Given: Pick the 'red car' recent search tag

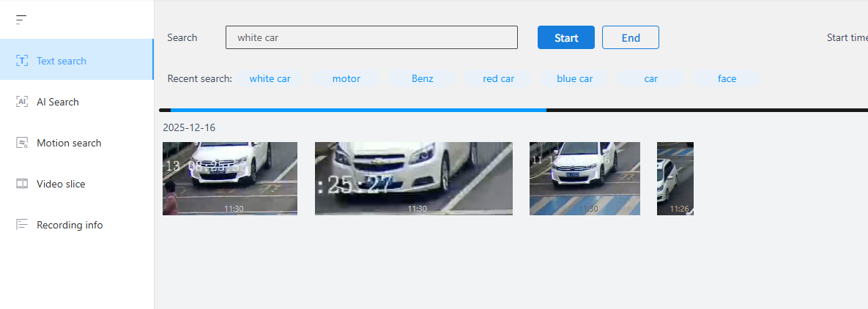Looking at the screenshot, I should coord(498,78).
